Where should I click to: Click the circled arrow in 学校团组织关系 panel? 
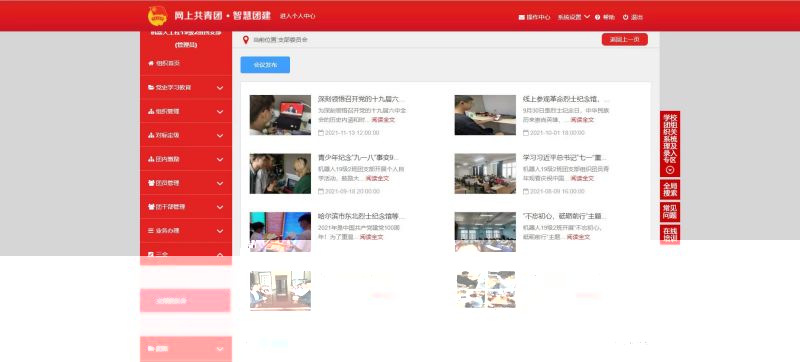tap(670, 170)
